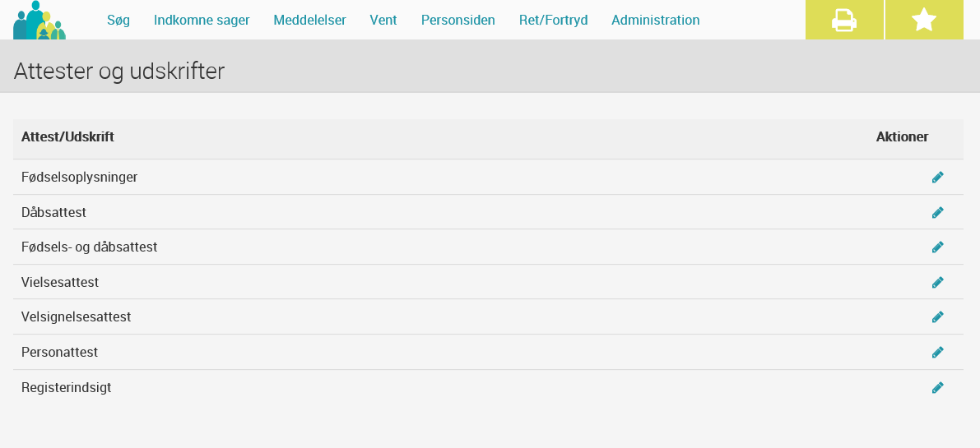Edit Registerindsigt with the pencil icon
The height and width of the screenshot is (448, 980).
tap(937, 388)
